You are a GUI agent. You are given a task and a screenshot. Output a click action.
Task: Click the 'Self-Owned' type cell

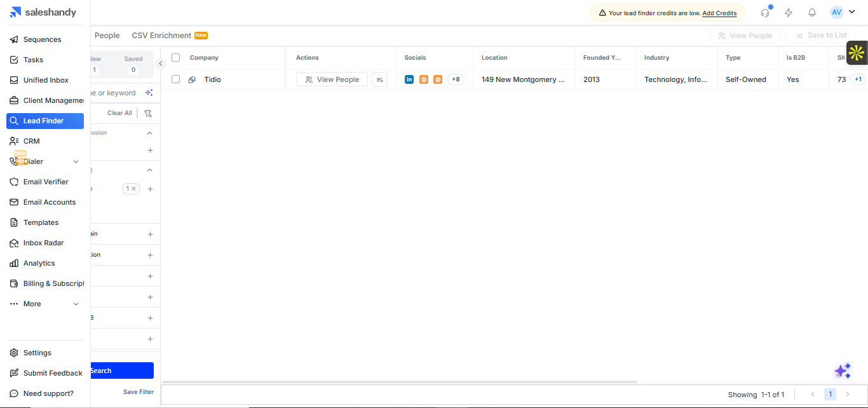(746, 79)
